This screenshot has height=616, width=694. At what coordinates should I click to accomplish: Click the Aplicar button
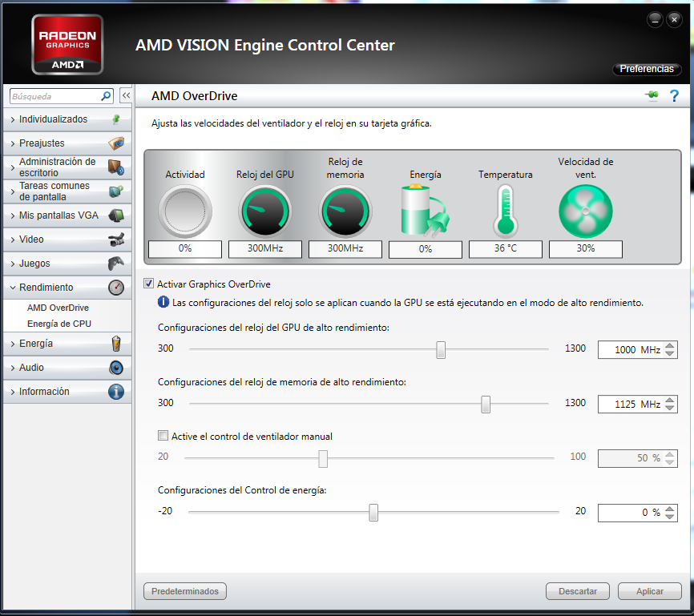click(650, 591)
